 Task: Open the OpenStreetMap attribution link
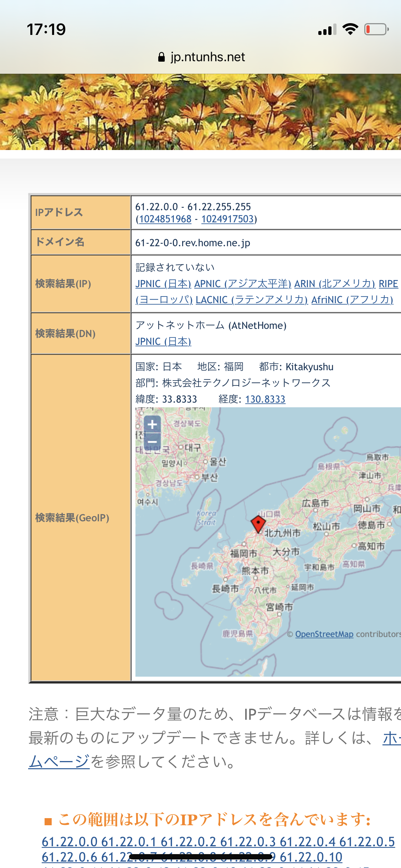[324, 634]
